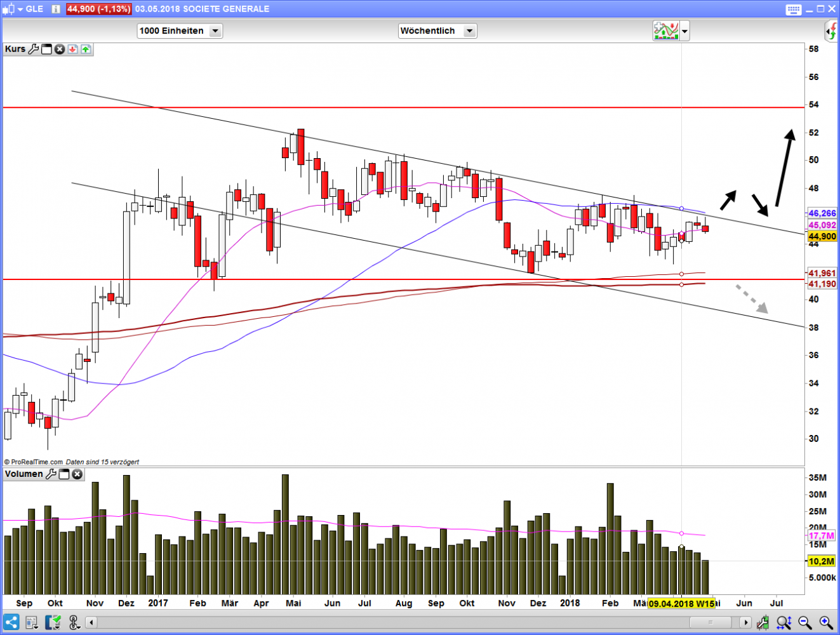Close the Volumen indicator panel

pyautogui.click(x=77, y=474)
